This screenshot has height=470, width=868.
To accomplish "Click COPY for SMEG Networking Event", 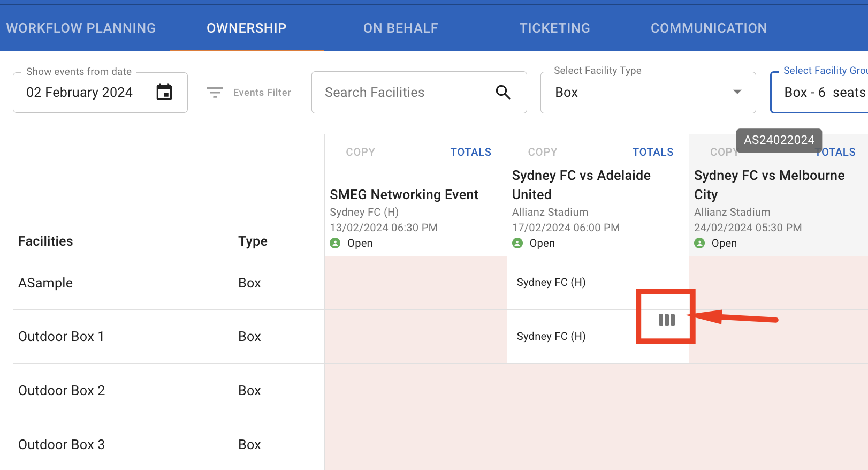I will tap(360, 152).
